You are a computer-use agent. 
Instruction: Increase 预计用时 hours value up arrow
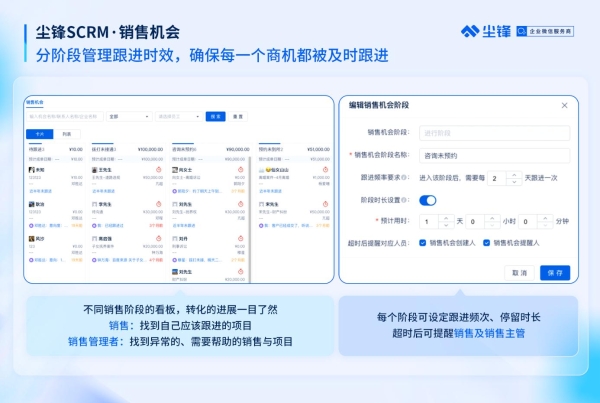492,218
